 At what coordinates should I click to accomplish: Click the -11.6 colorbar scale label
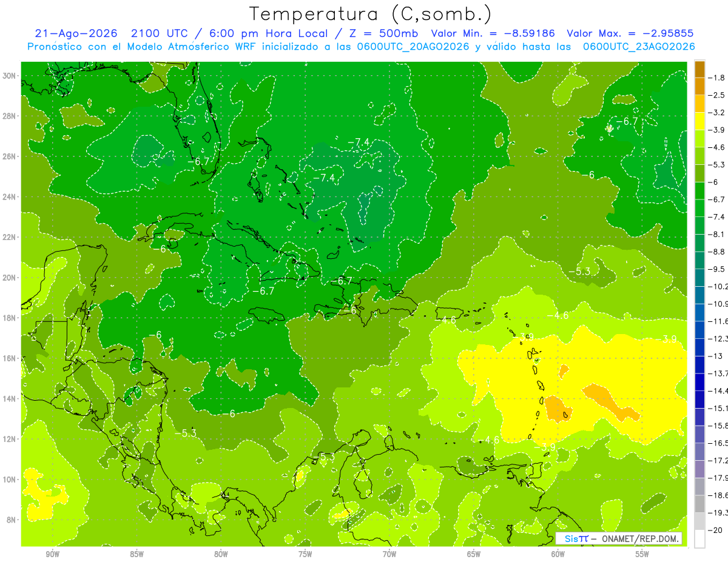719,321
